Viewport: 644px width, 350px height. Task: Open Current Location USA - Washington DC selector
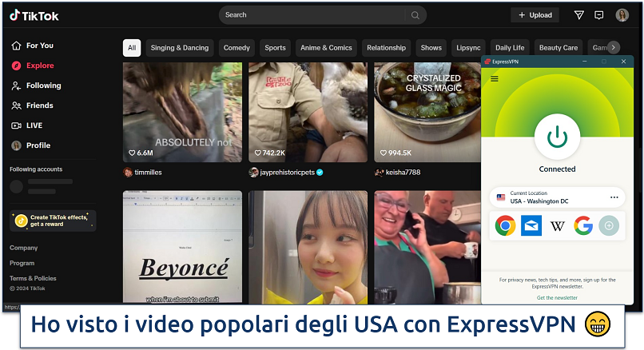click(557, 197)
